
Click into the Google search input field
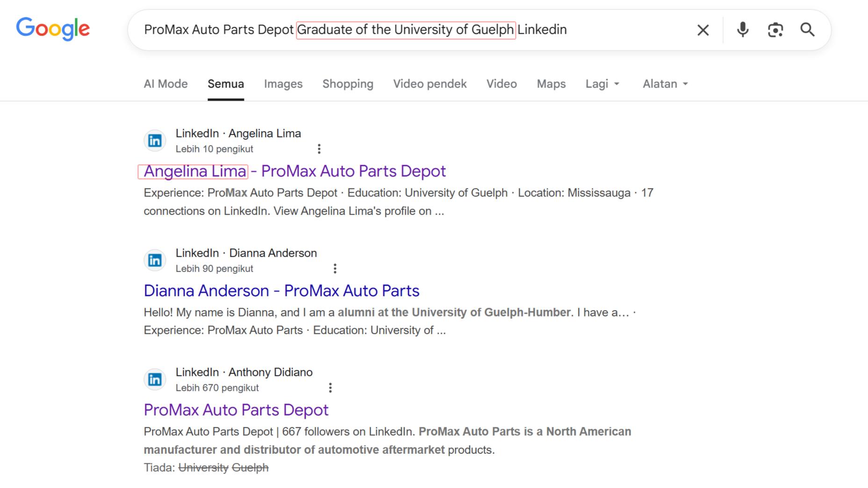click(x=411, y=30)
